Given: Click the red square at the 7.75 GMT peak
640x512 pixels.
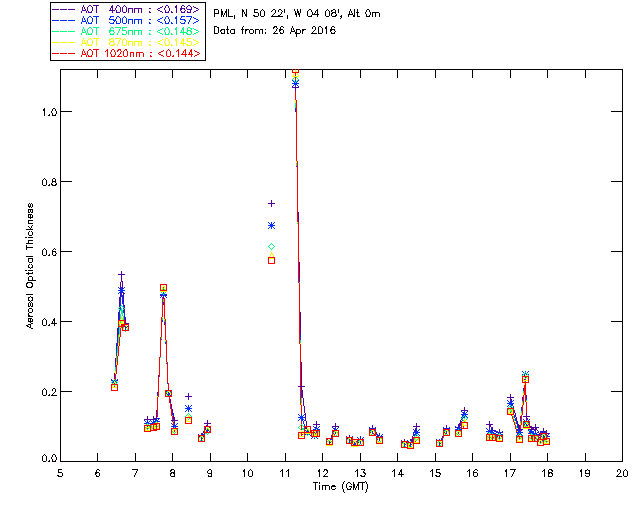Looking at the screenshot, I should tap(163, 288).
